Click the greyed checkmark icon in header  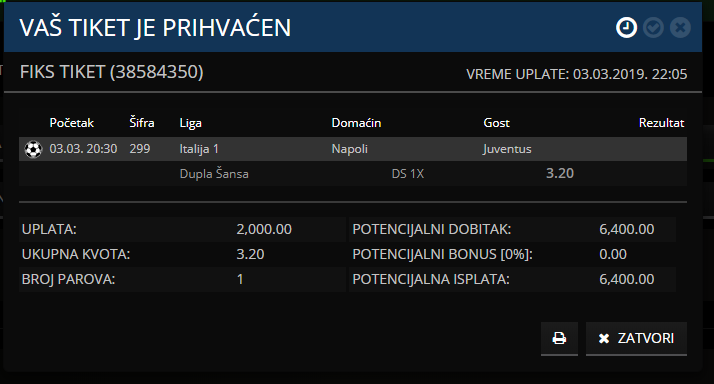653,28
